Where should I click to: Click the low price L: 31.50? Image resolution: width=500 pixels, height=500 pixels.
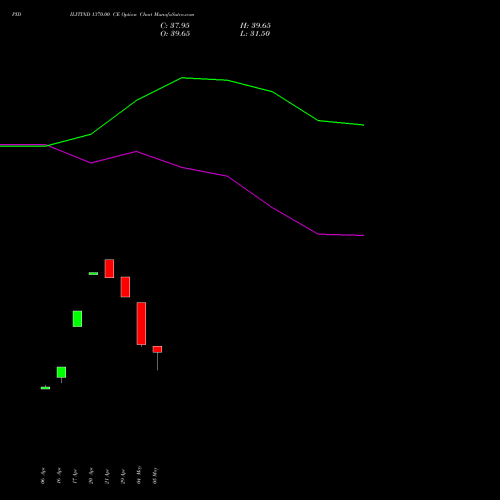[x=255, y=34]
